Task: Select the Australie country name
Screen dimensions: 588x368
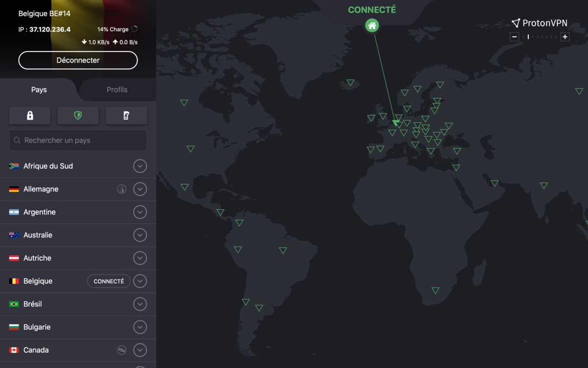Action: (x=38, y=235)
